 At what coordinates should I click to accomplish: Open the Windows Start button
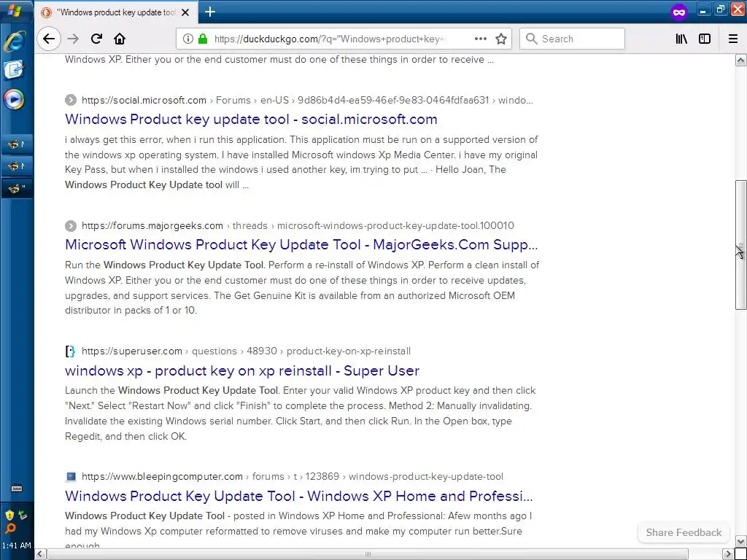(x=16, y=10)
